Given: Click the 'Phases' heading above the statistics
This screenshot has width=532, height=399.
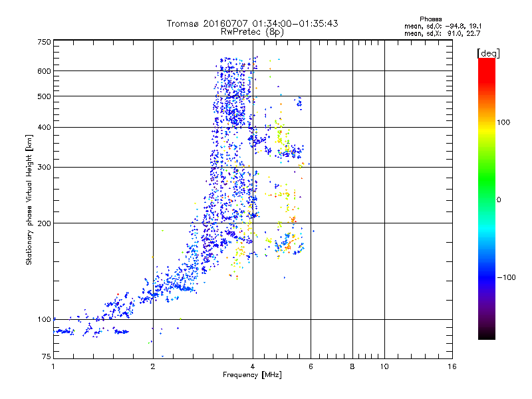Looking at the screenshot, I should (x=430, y=19).
